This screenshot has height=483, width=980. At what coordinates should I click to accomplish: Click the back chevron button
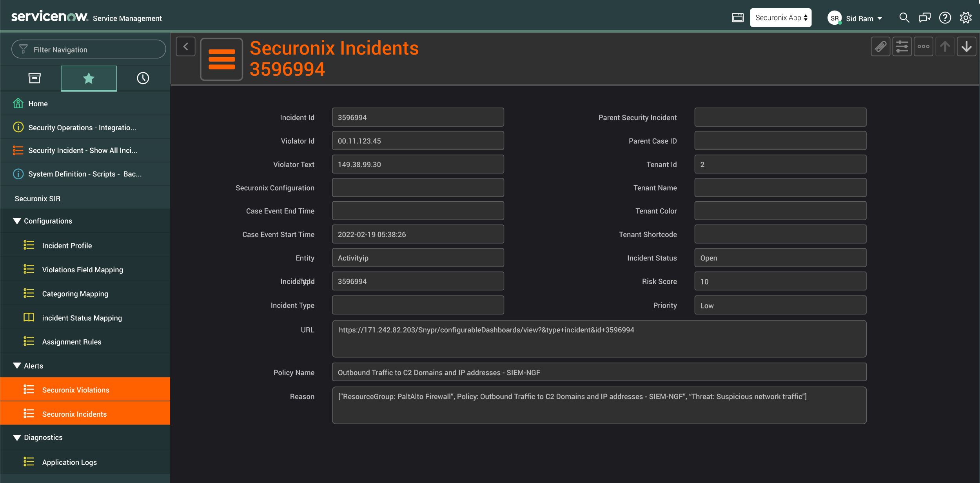(x=186, y=47)
